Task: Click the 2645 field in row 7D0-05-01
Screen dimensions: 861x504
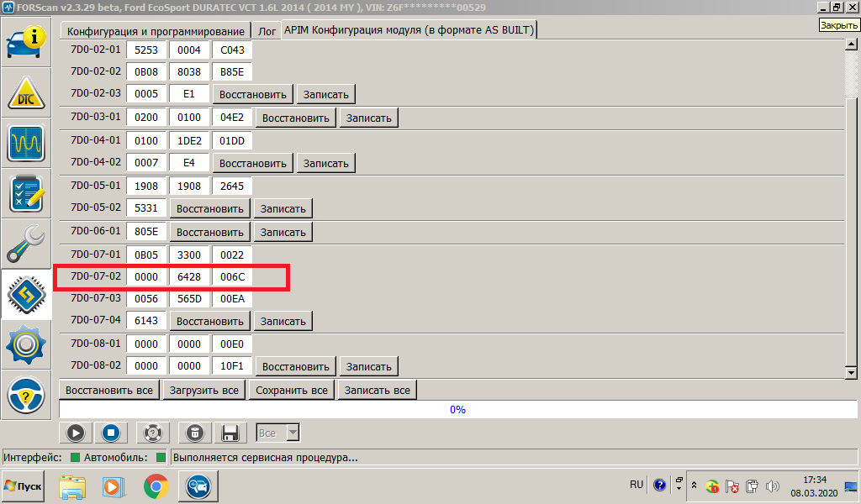Action: click(x=232, y=186)
